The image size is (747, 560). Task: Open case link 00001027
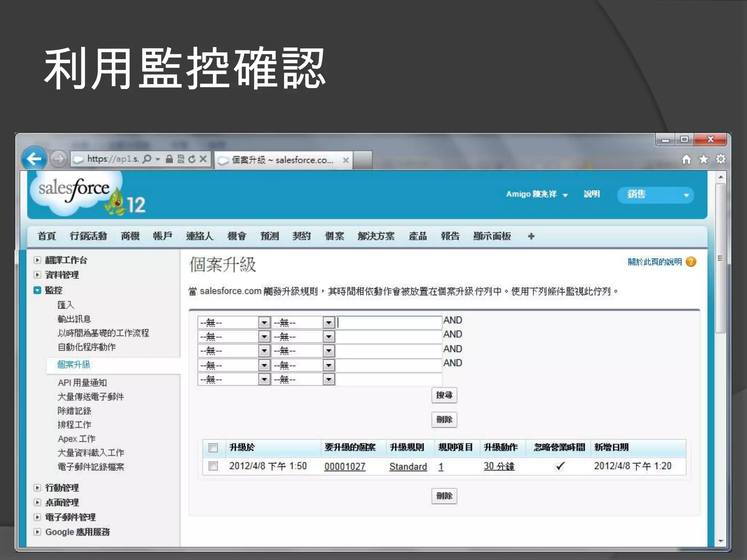click(345, 466)
